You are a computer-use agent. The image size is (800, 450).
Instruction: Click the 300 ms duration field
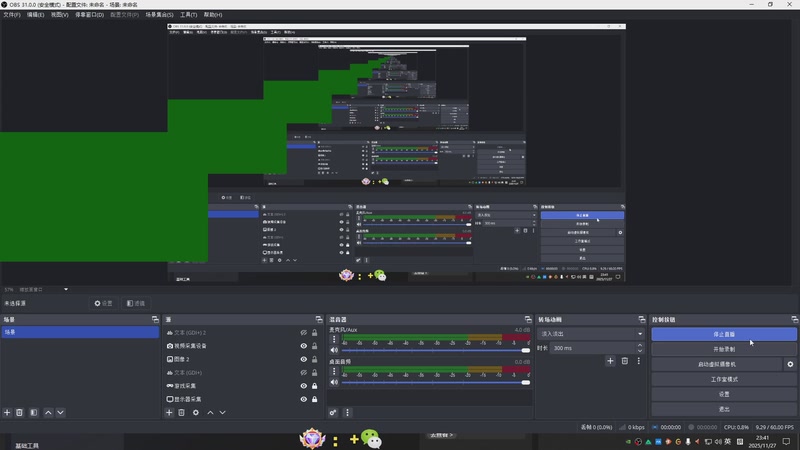pyautogui.click(x=592, y=348)
